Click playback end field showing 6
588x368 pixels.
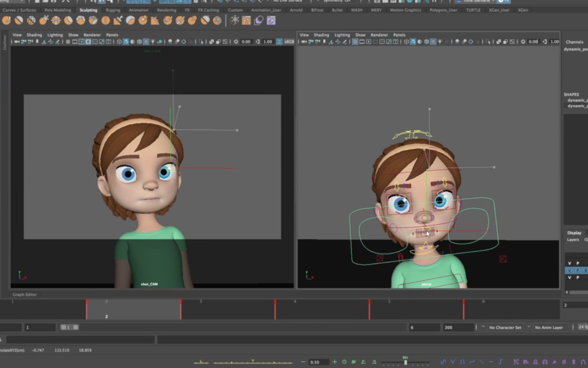(424, 327)
